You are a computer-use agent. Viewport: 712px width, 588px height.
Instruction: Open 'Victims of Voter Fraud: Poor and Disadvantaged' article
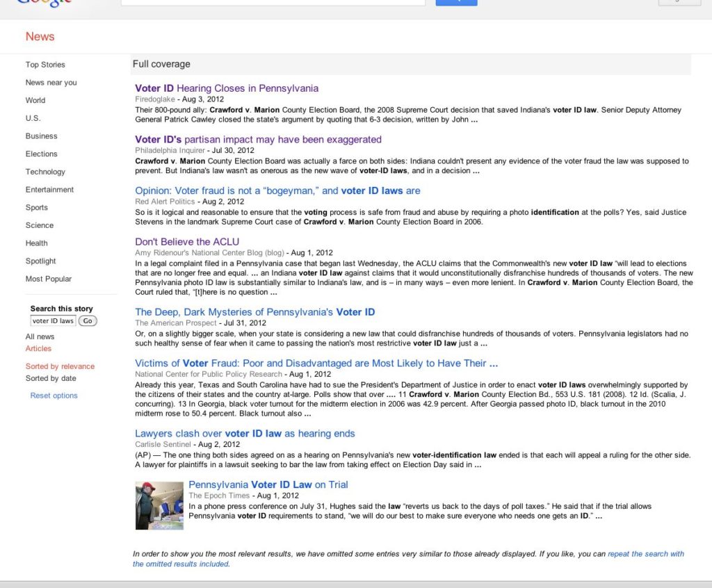[316, 364]
